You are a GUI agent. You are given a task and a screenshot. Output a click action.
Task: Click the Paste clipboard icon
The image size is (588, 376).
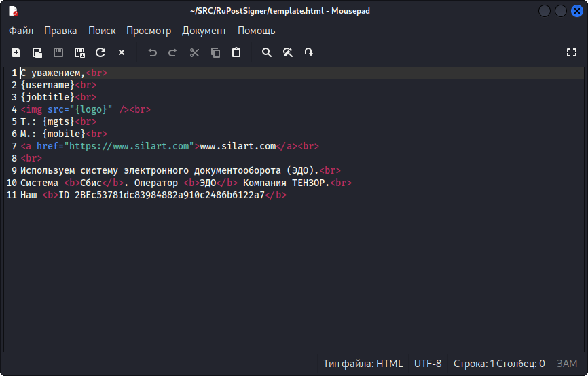[x=236, y=52]
